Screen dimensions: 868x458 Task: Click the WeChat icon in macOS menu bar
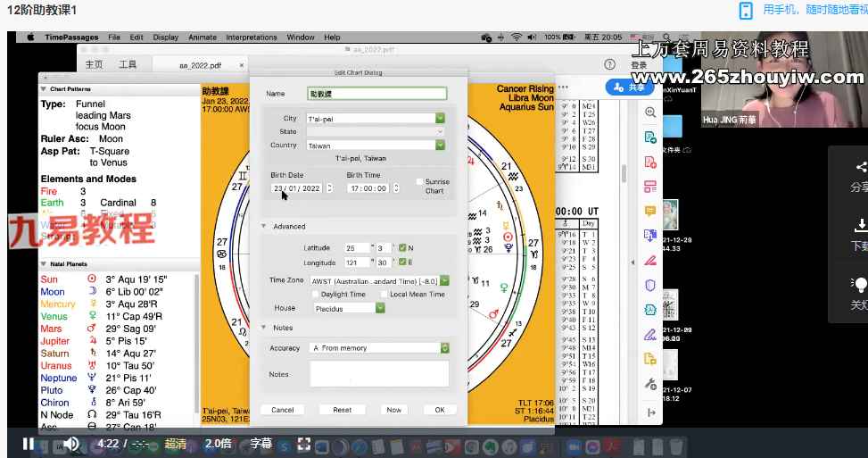click(x=486, y=37)
